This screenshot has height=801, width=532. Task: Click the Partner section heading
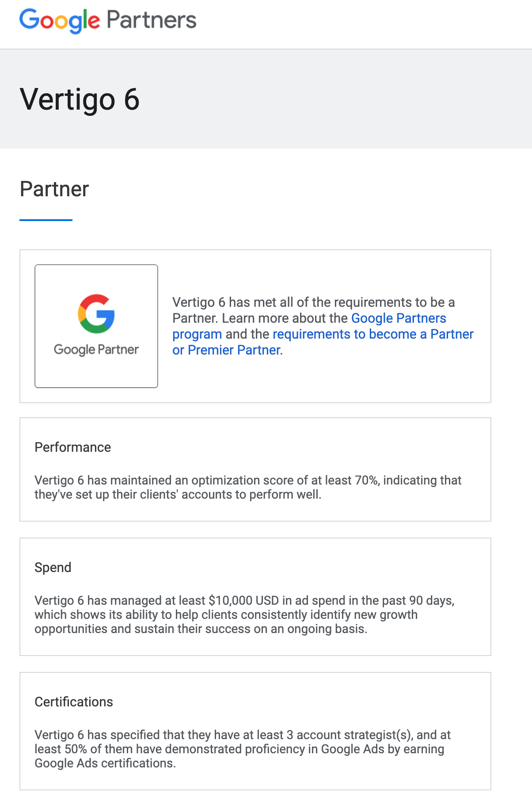(54, 189)
